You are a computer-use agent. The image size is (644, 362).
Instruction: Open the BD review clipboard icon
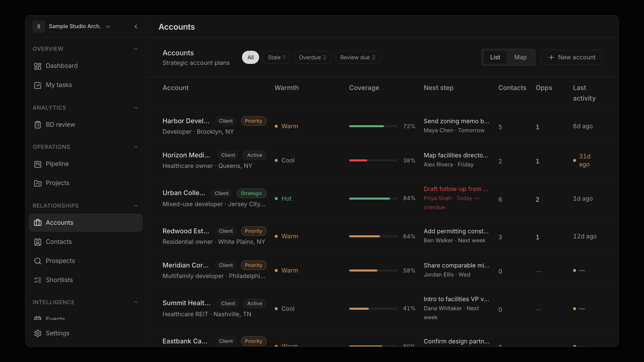point(38,125)
